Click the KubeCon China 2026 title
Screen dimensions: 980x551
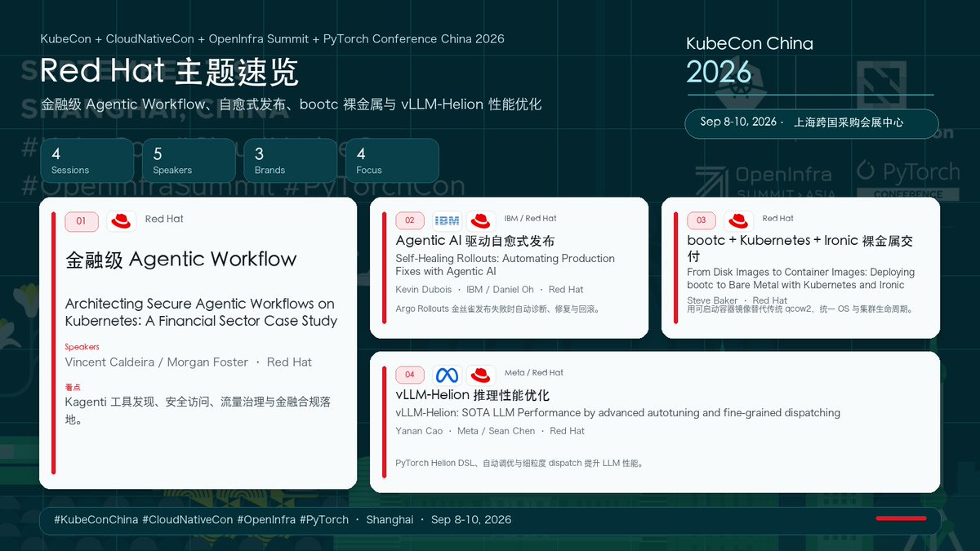tap(749, 60)
